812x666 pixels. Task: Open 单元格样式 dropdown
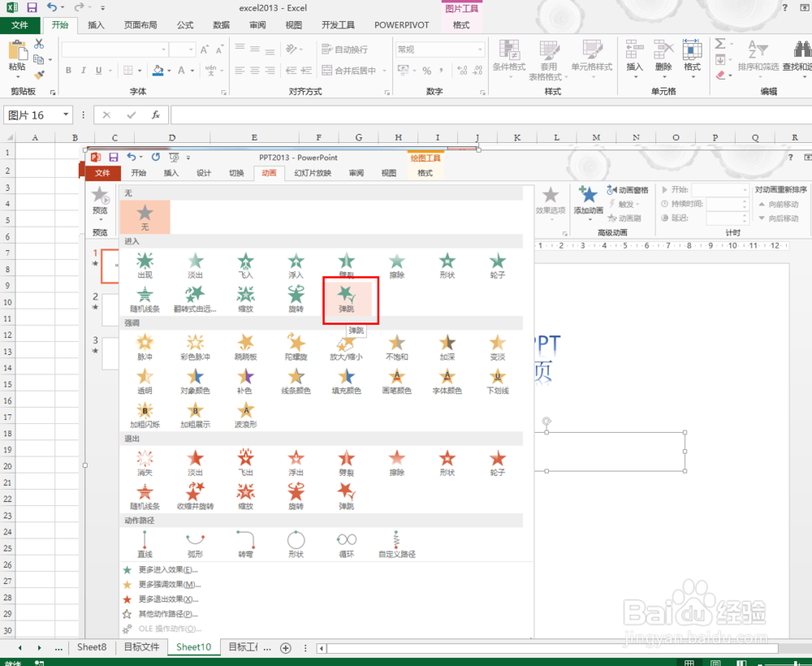pyautogui.click(x=592, y=60)
